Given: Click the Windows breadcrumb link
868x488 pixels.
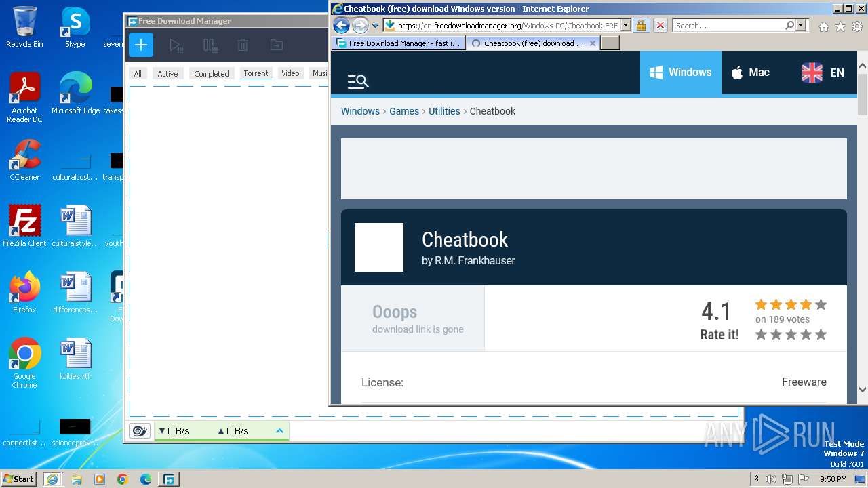Looking at the screenshot, I should pyautogui.click(x=360, y=111).
